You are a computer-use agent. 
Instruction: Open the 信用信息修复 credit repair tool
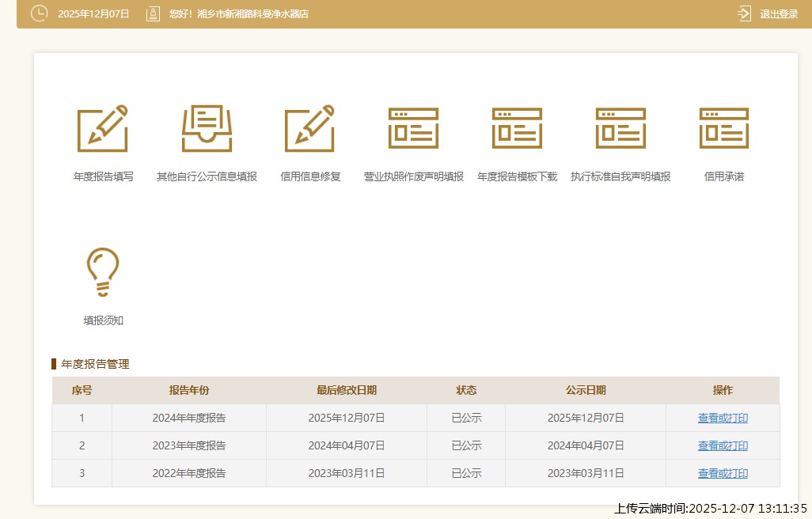[x=309, y=127]
